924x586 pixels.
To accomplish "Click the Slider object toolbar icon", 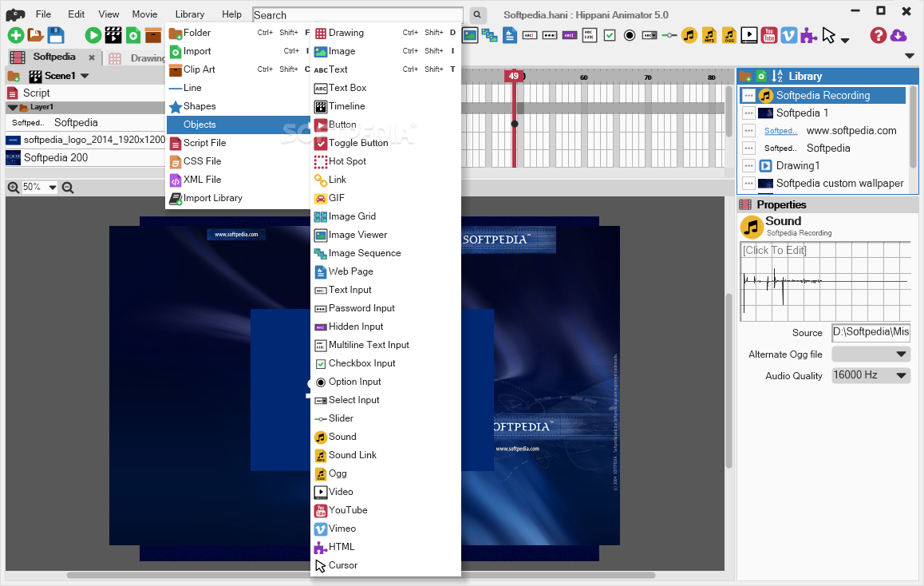I will 669,35.
